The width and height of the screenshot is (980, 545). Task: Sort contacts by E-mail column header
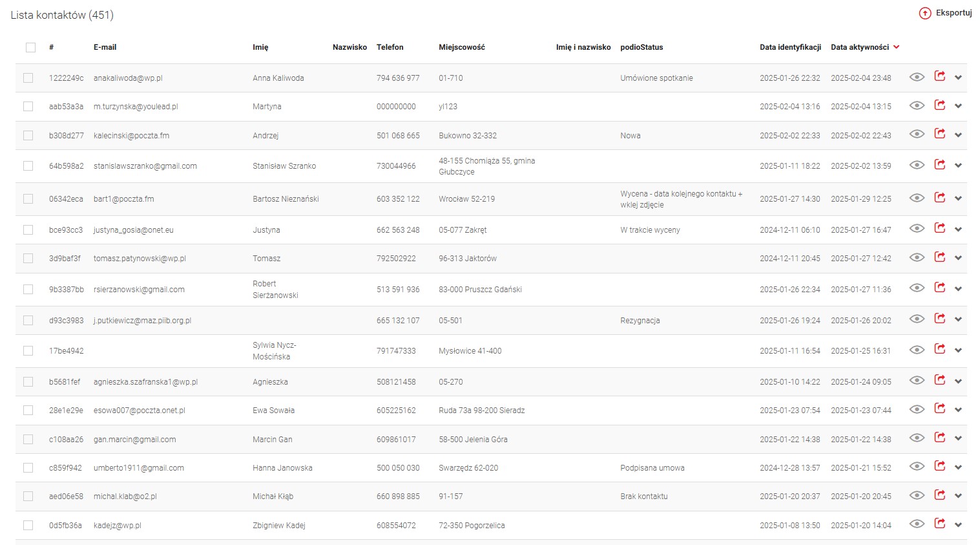click(105, 47)
